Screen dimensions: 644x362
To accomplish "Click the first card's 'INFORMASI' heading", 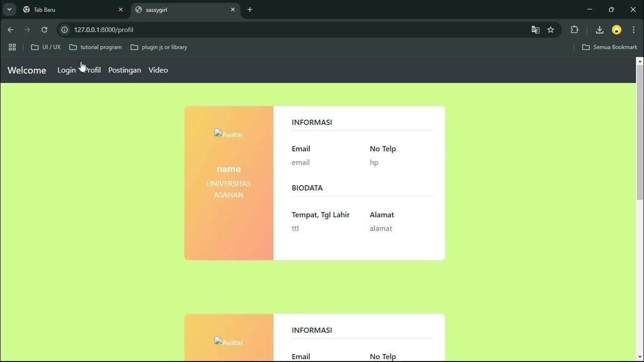I will 312,122.
